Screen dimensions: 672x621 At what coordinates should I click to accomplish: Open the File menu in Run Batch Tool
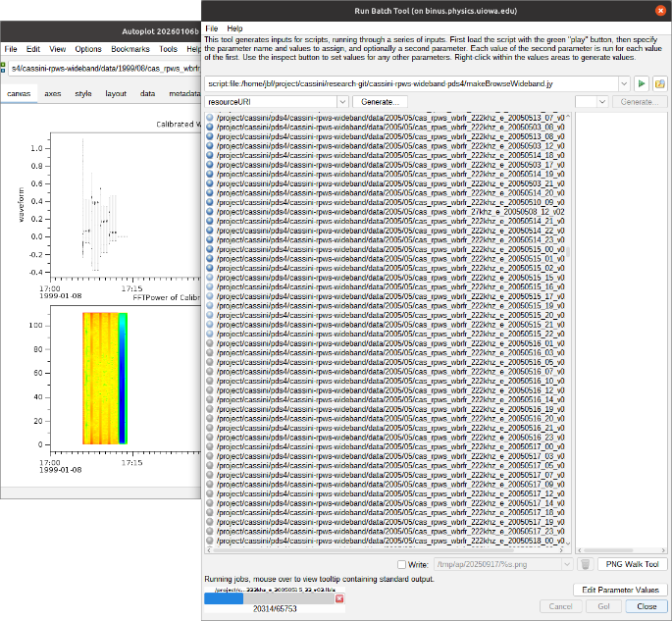[x=210, y=29]
